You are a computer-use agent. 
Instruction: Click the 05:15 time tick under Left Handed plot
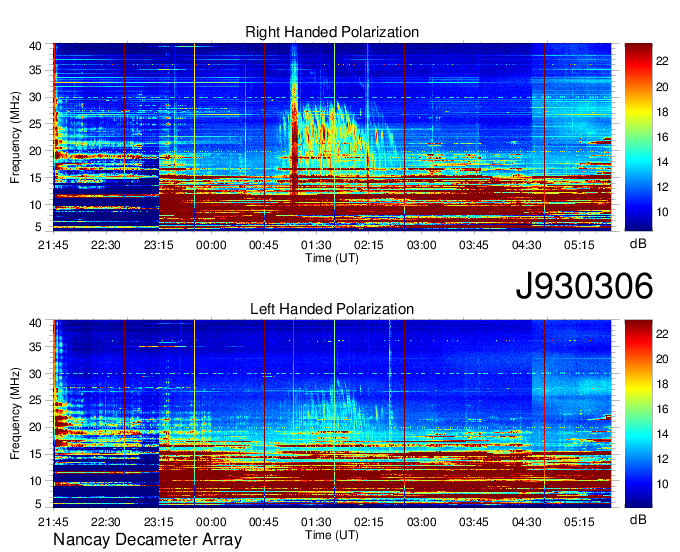pos(579,522)
